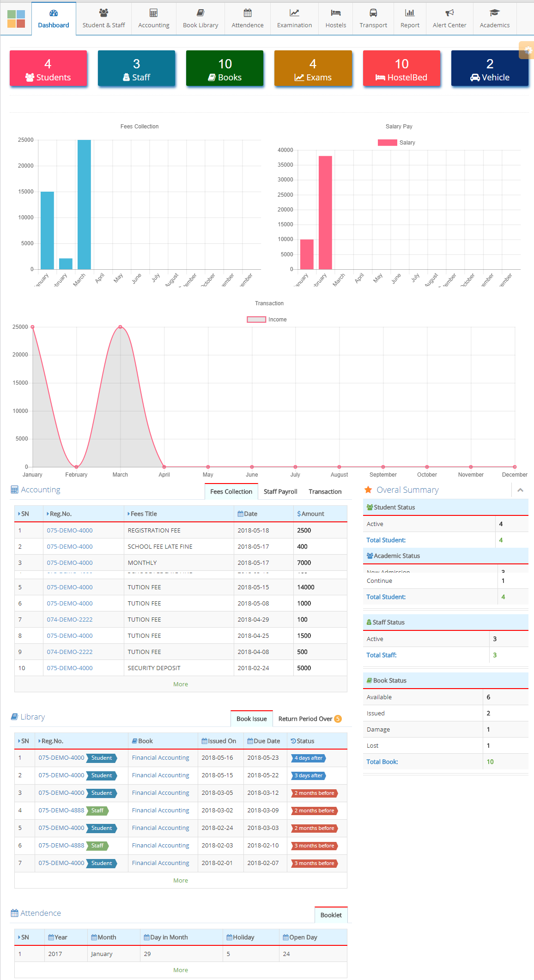Image resolution: width=534 pixels, height=980 pixels.
Task: Open the Student & Staff menu icon
Action: click(x=103, y=13)
